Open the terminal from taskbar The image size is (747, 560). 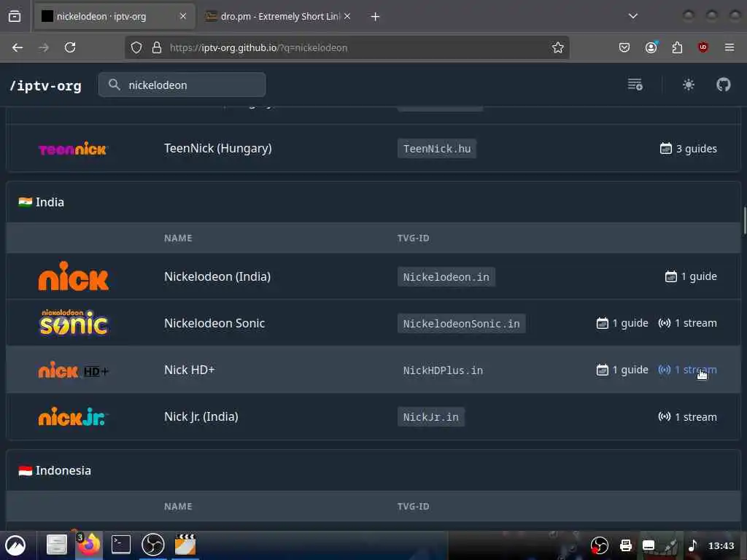(121, 545)
